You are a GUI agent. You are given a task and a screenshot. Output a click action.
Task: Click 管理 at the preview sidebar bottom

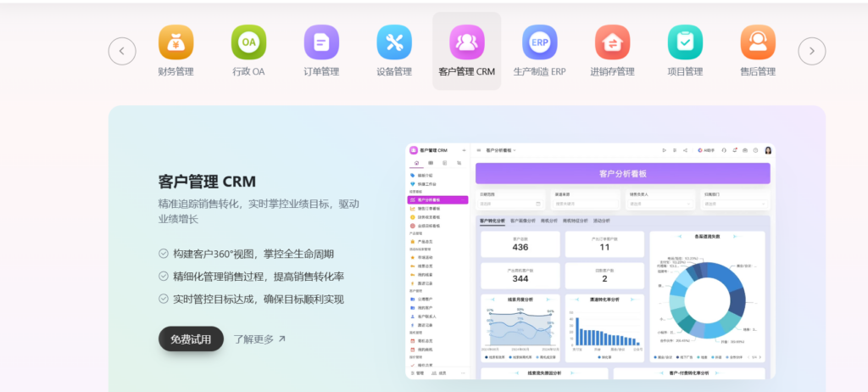[x=417, y=373]
